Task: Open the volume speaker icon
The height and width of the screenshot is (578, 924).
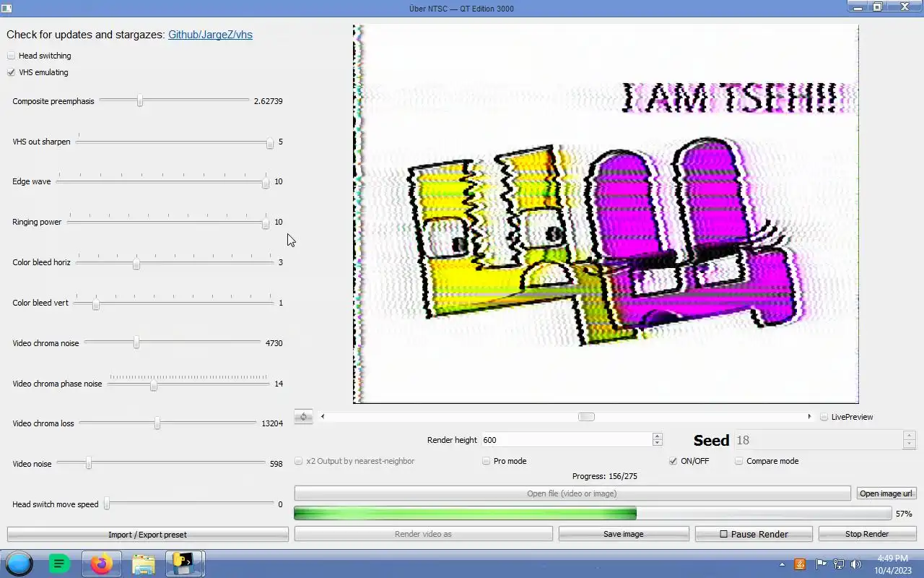Action: (x=856, y=564)
